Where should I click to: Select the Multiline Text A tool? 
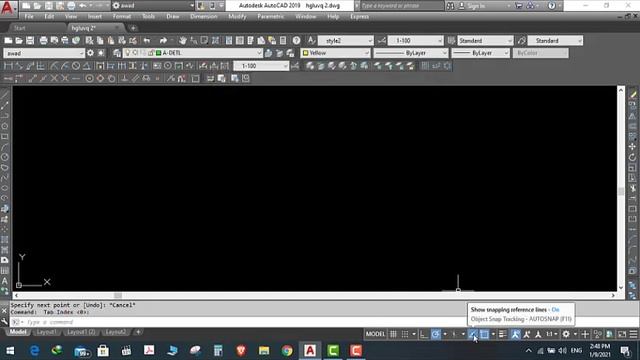point(4,281)
